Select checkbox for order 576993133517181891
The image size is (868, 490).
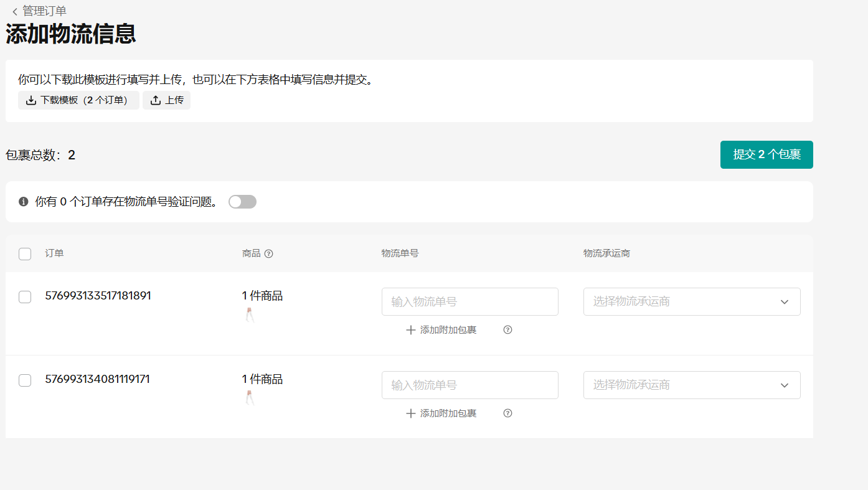25,297
